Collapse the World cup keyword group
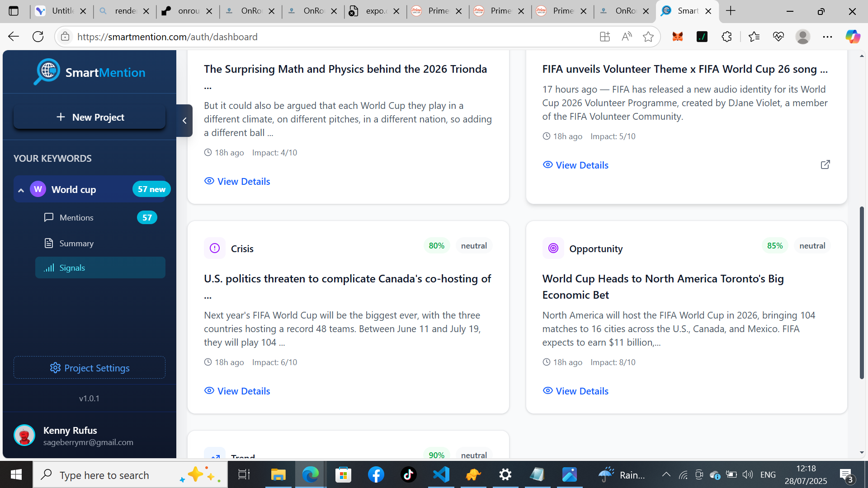The width and height of the screenshot is (868, 488). coord(21,190)
